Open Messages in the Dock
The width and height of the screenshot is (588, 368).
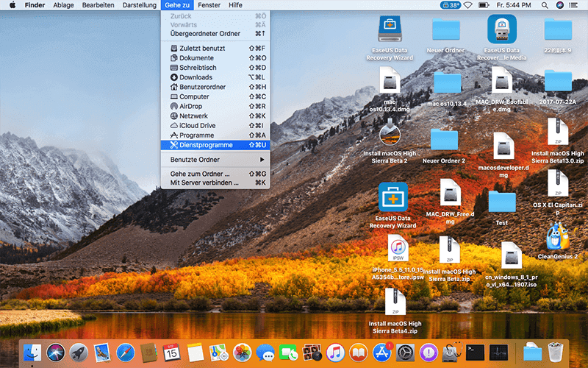tap(265, 353)
